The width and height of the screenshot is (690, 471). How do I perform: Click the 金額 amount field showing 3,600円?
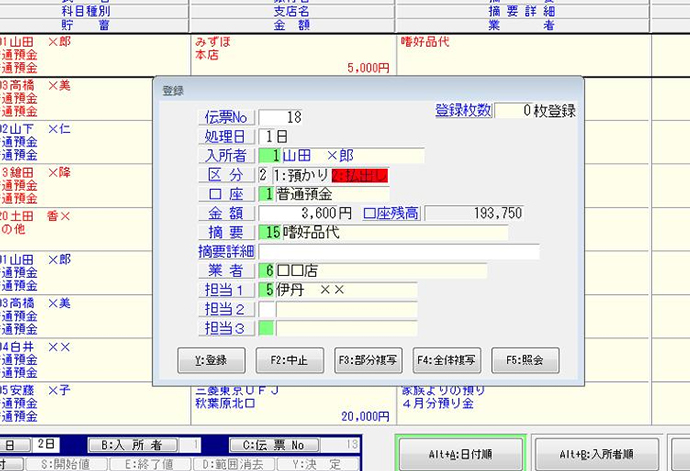306,213
